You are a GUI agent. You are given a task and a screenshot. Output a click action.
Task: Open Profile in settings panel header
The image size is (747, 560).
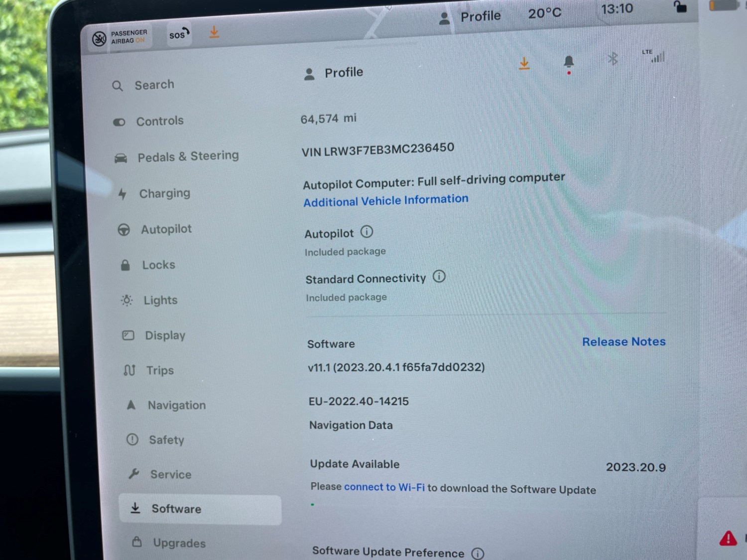point(334,73)
